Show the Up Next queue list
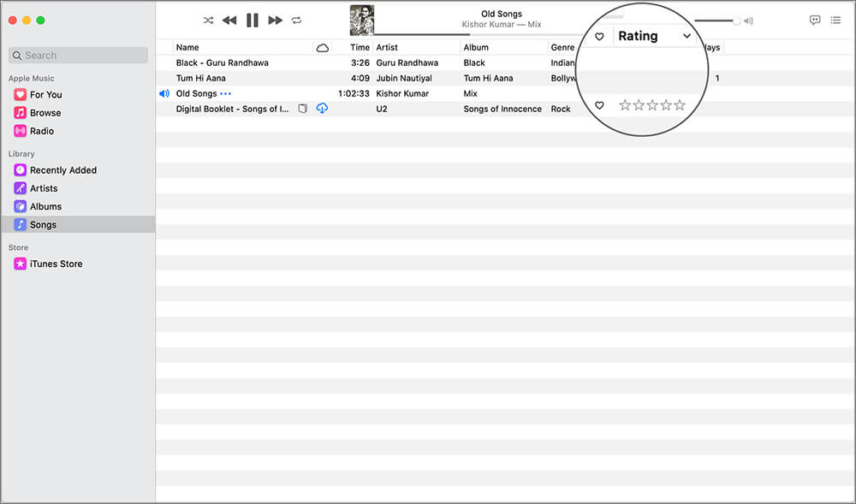Viewport: 856px width, 504px height. (x=835, y=21)
